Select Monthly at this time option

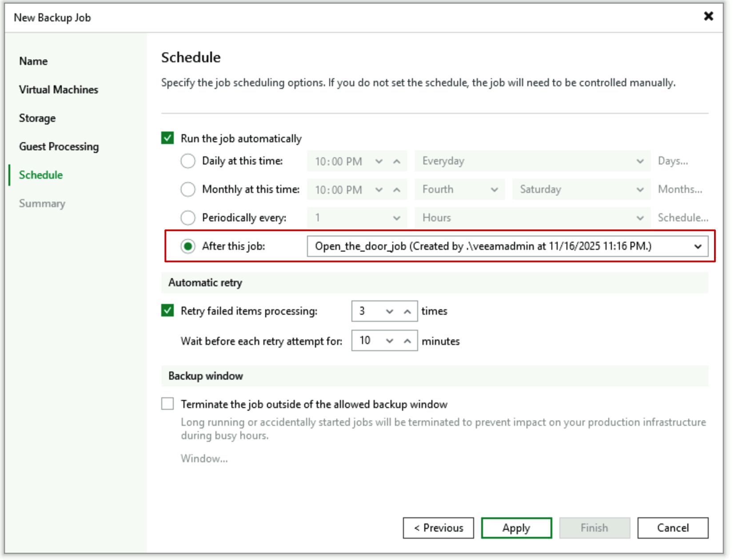[188, 189]
